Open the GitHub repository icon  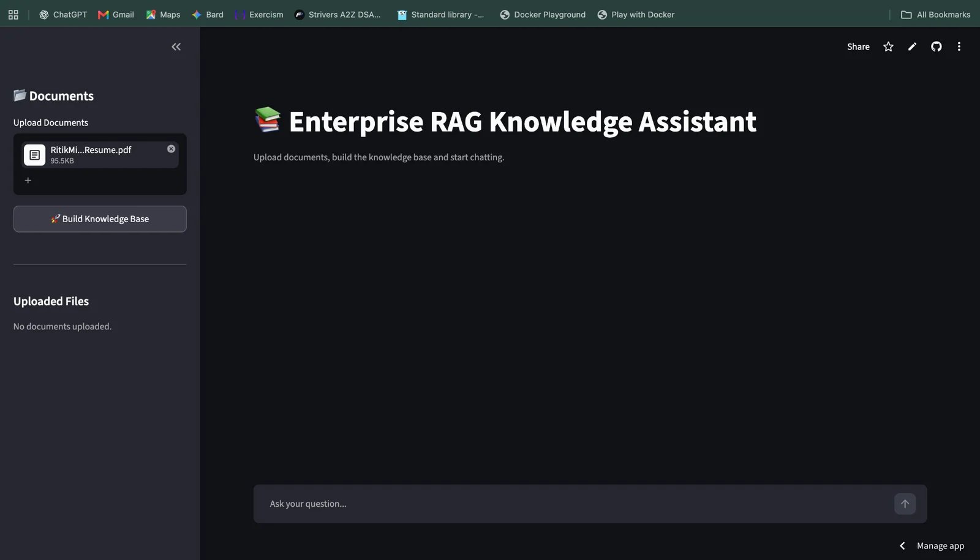(x=936, y=47)
